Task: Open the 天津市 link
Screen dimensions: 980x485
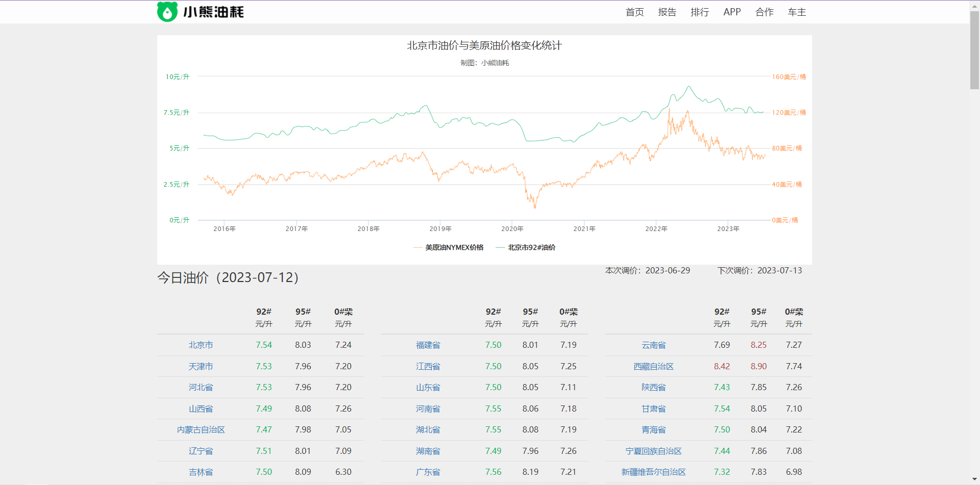Action: point(201,366)
